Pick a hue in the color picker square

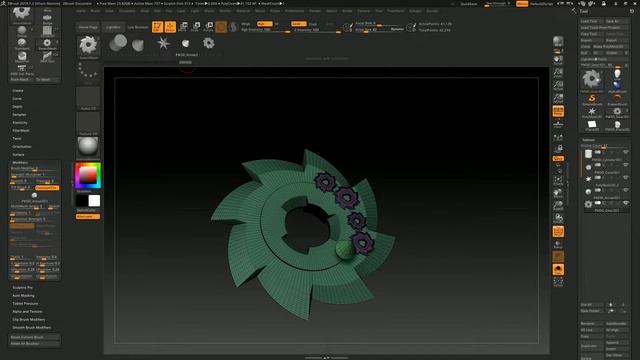coord(88,176)
